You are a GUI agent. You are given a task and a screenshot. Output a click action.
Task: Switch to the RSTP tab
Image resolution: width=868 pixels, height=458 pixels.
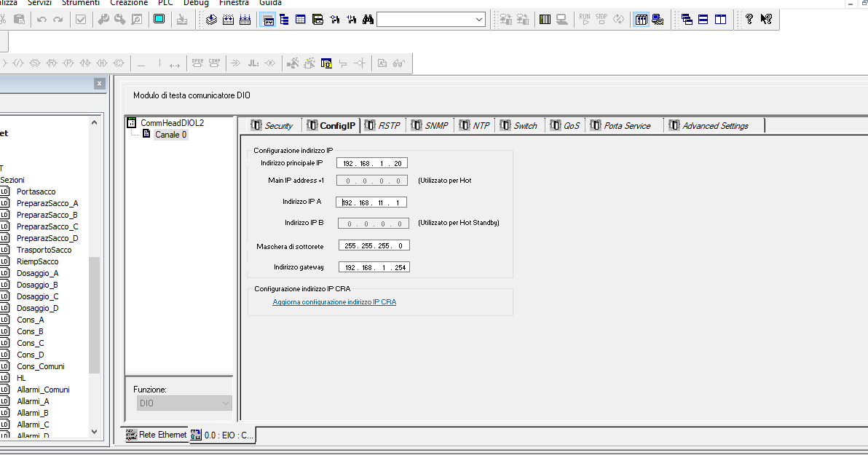(x=383, y=126)
